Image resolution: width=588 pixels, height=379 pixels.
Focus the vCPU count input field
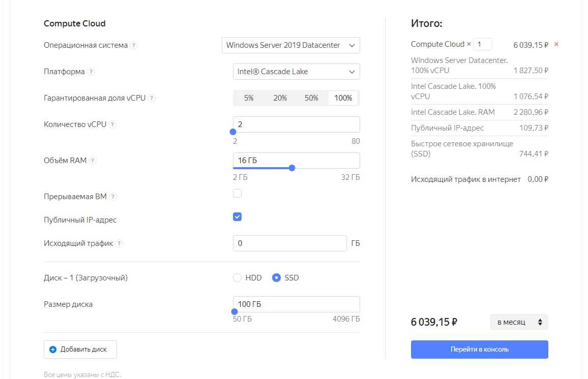[x=296, y=124]
